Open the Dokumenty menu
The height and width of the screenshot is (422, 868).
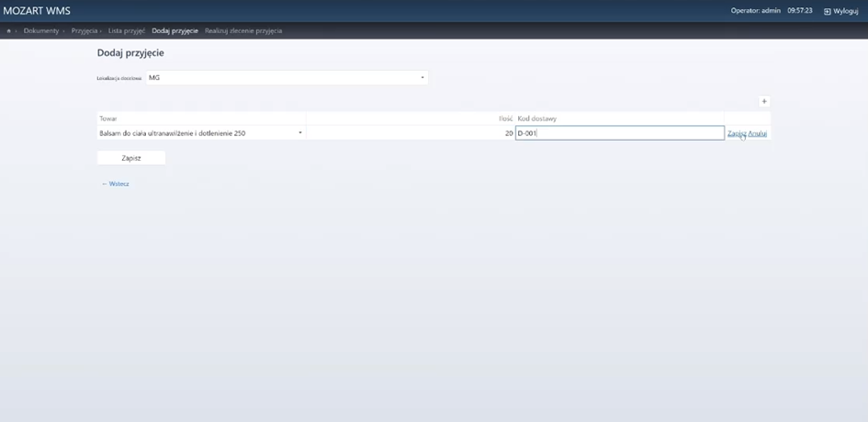click(x=41, y=31)
